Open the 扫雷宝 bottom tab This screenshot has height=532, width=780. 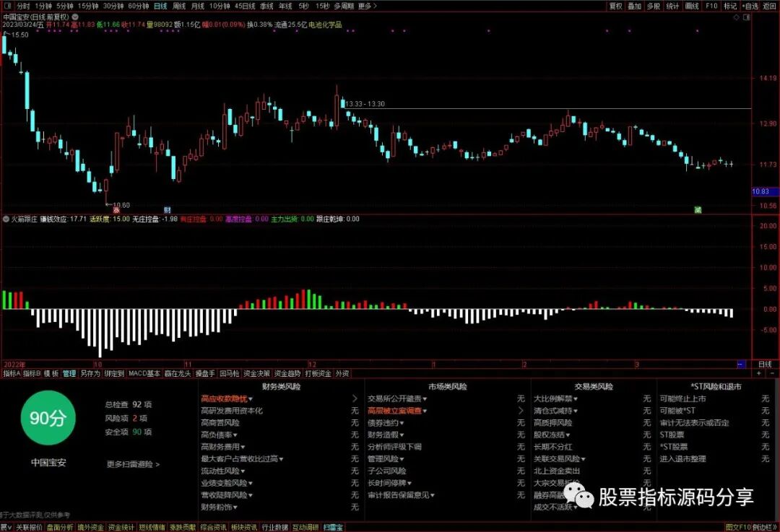tap(333, 527)
